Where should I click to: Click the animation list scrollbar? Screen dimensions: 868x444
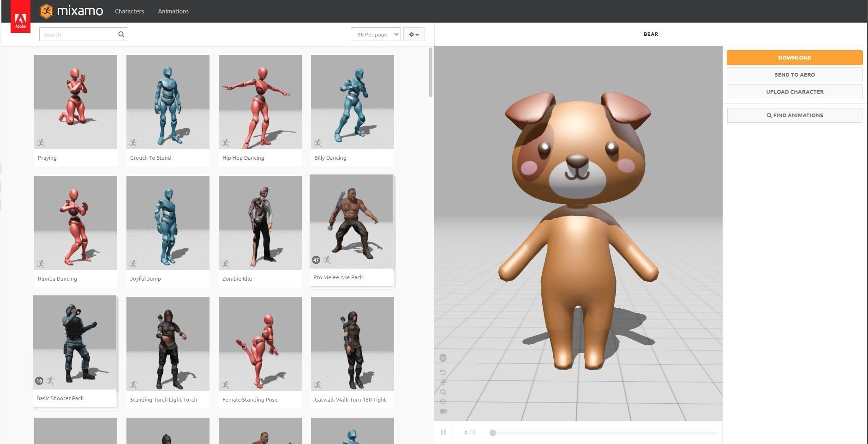click(x=431, y=72)
